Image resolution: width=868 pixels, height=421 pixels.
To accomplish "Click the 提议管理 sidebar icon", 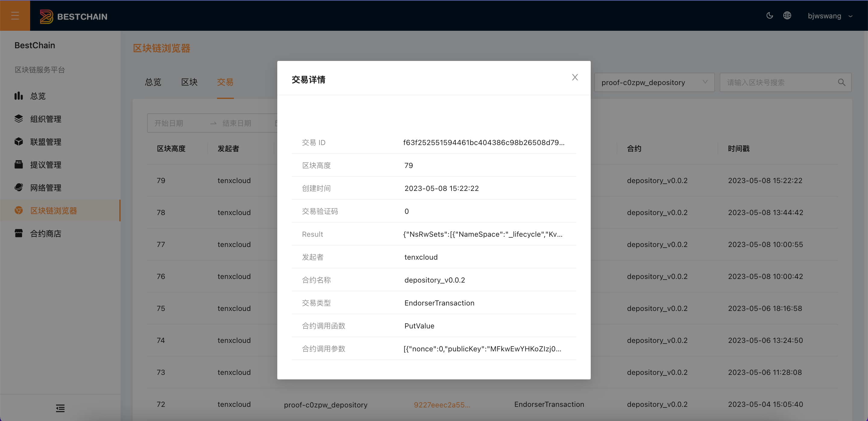I will point(18,164).
